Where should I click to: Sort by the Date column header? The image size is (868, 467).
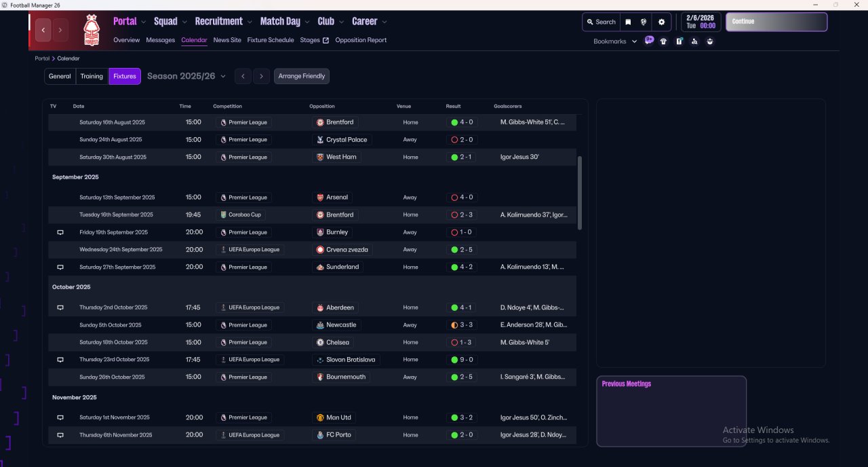pos(79,107)
